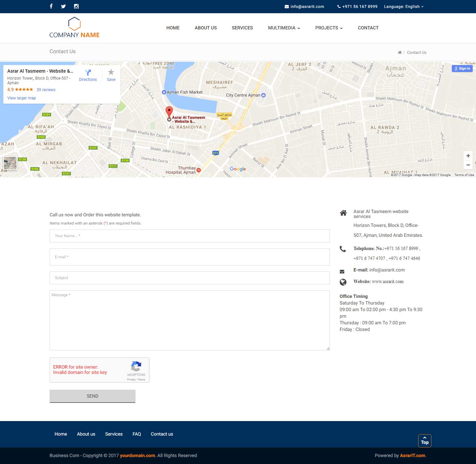Click the footer Contact us link
Image resolution: width=476 pixels, height=464 pixels.
click(x=162, y=434)
